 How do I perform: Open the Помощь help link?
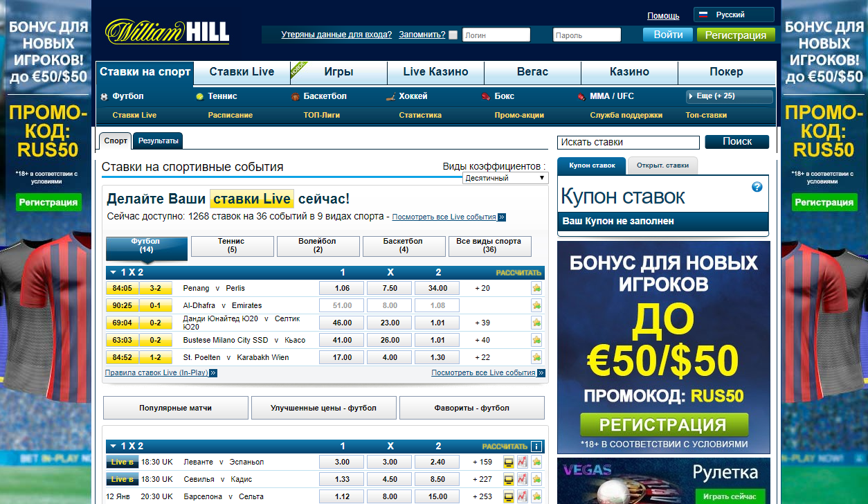(x=663, y=15)
